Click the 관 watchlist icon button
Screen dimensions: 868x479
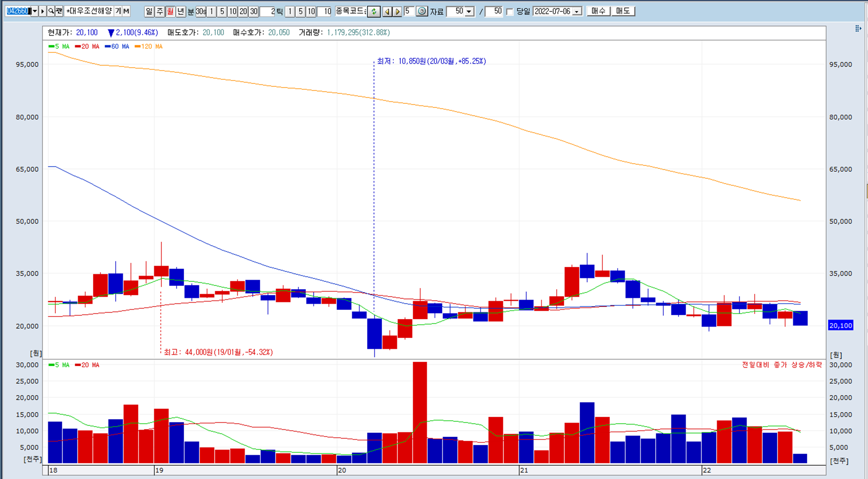59,11
